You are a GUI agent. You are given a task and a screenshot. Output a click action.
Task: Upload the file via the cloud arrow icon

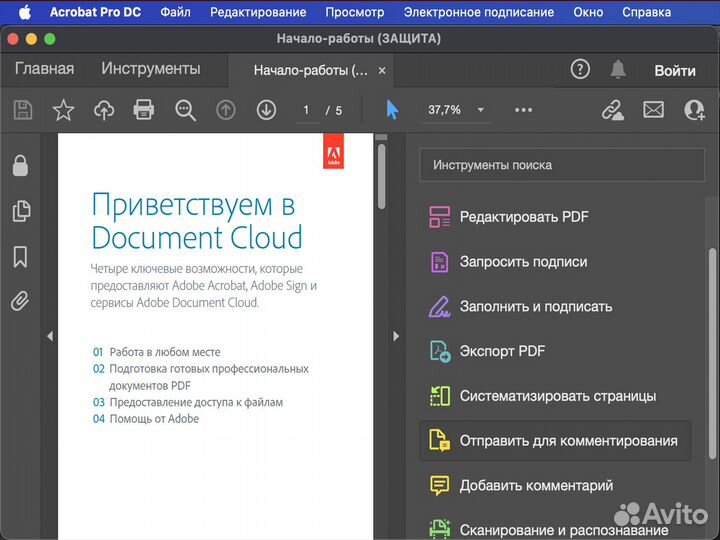(104, 110)
